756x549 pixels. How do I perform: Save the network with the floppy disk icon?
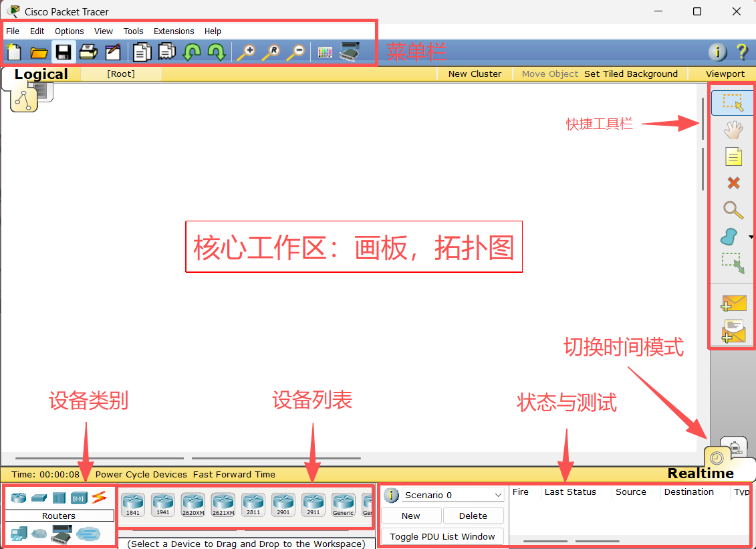pos(64,52)
